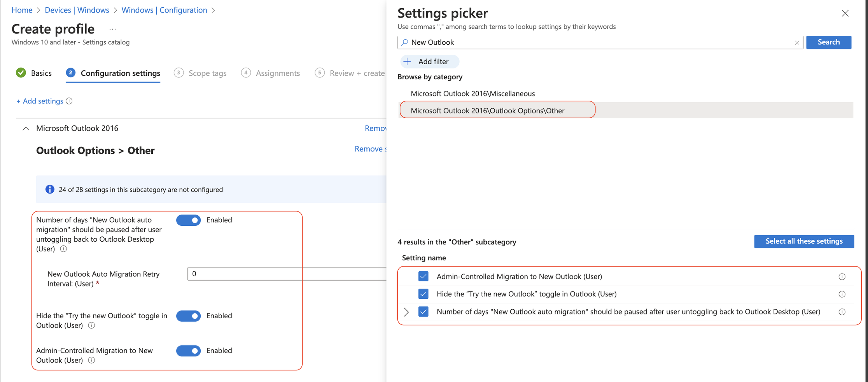This screenshot has height=382, width=868.
Task: Click info icon in the settings count banner
Action: pos(50,189)
